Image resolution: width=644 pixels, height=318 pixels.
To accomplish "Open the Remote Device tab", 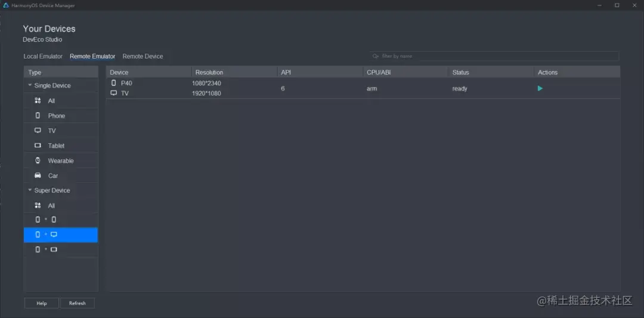I will pos(143,56).
